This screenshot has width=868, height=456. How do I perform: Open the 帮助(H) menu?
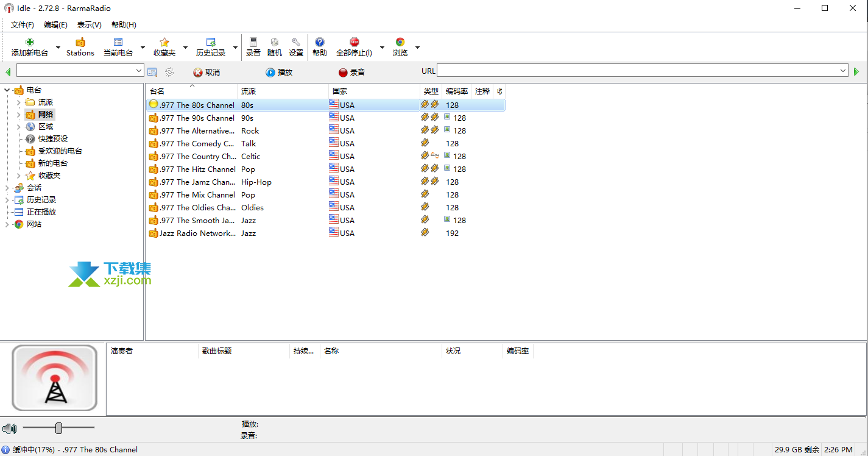tap(124, 25)
